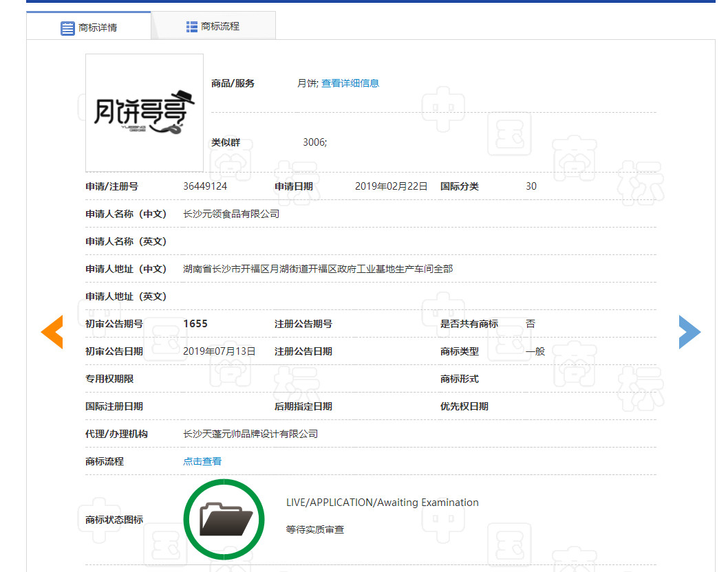Click the 优先权日期 label
The image size is (728, 572).
464,406
